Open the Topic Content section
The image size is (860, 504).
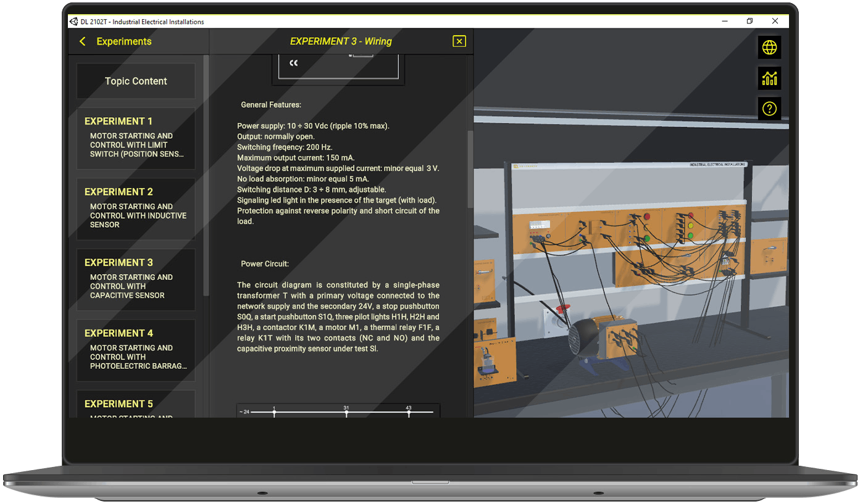pyautogui.click(x=135, y=81)
